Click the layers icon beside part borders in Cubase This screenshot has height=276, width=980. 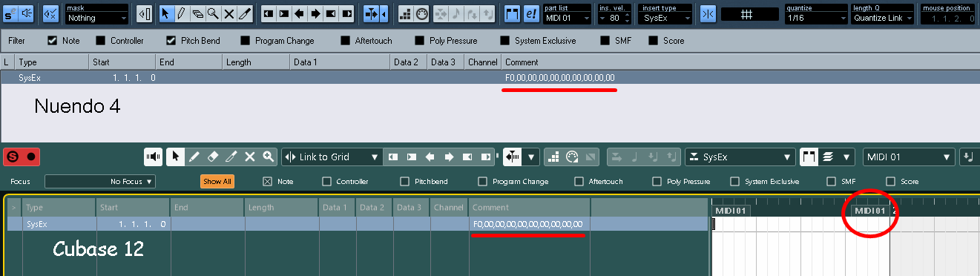pyautogui.click(x=829, y=157)
